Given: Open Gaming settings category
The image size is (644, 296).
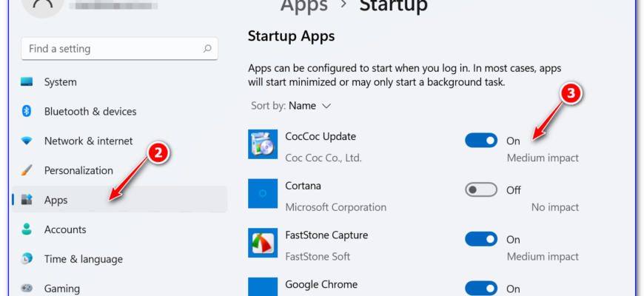Looking at the screenshot, I should (x=119, y=288).
